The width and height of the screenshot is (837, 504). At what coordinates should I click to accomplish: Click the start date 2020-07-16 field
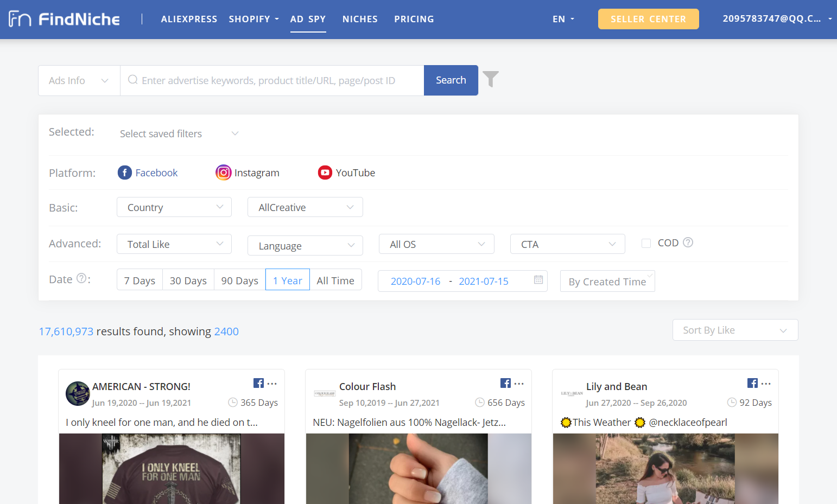[x=415, y=281]
